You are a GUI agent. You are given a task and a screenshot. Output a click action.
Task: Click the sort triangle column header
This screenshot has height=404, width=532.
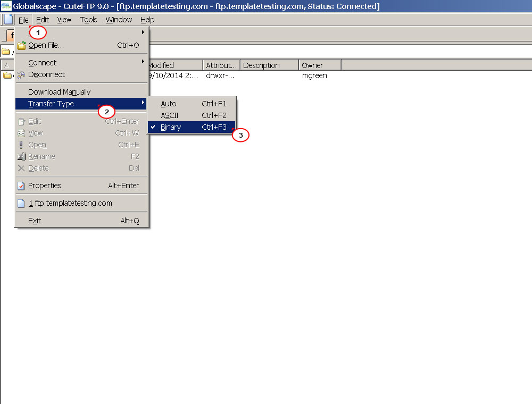[x=7, y=65]
